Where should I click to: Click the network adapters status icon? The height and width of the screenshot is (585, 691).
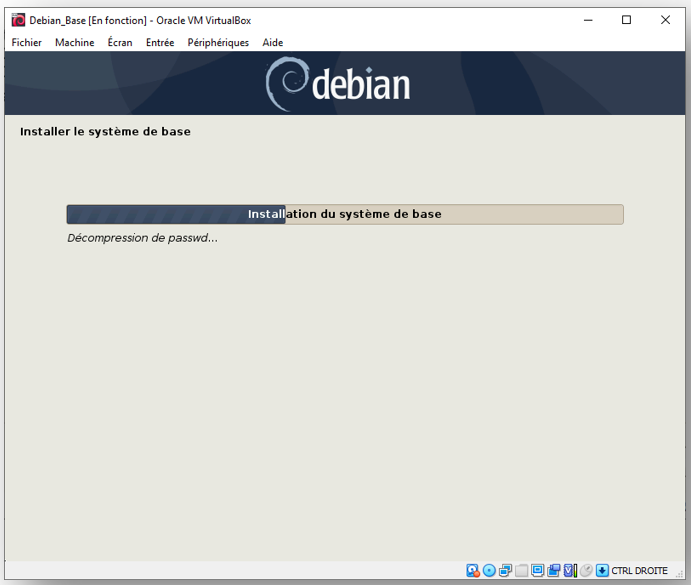point(505,570)
